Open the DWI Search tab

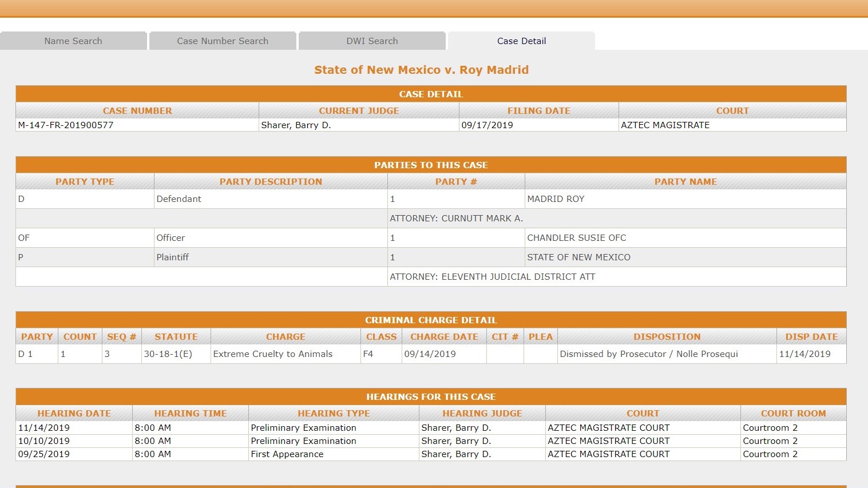(x=372, y=41)
